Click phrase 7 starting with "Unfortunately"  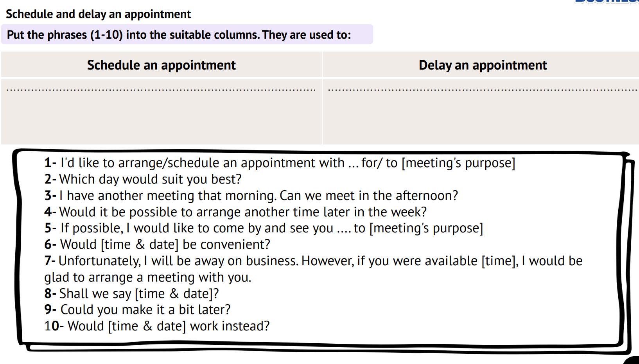point(313,261)
